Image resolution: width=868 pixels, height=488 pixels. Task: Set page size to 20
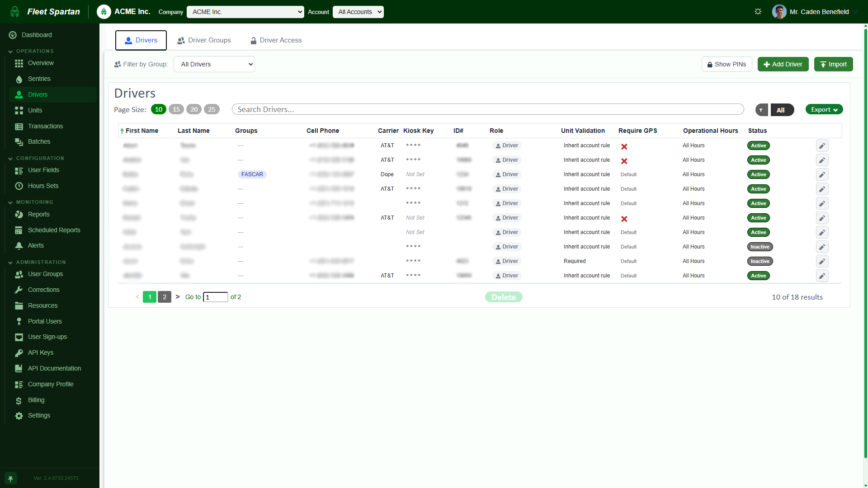(x=194, y=109)
